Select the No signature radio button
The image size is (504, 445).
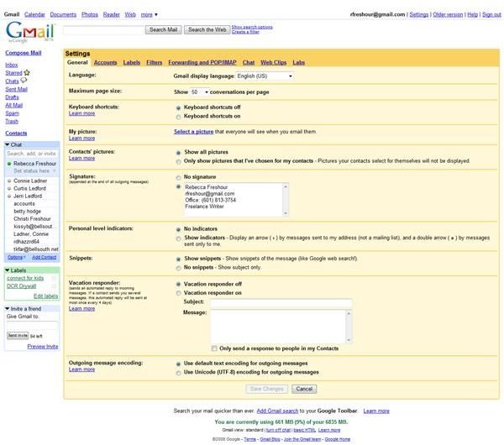(x=178, y=177)
